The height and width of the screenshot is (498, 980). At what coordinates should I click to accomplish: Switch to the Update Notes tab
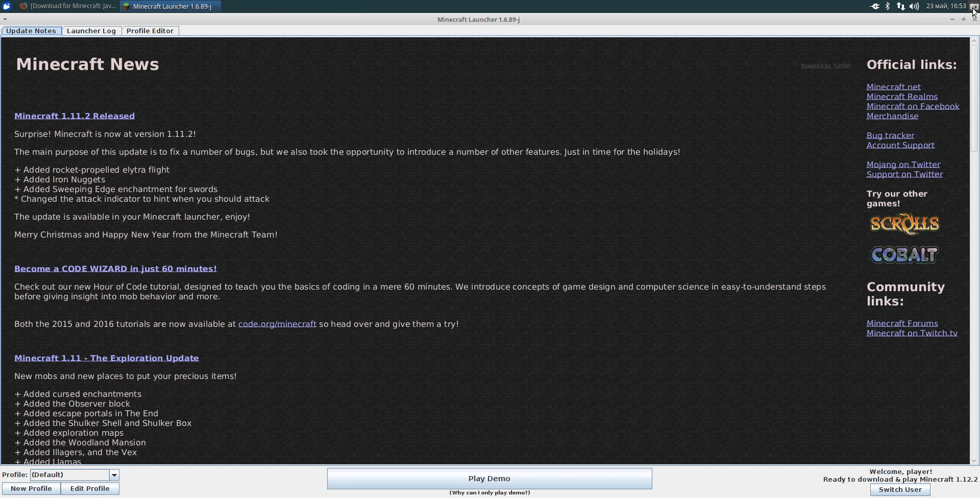[x=31, y=31]
